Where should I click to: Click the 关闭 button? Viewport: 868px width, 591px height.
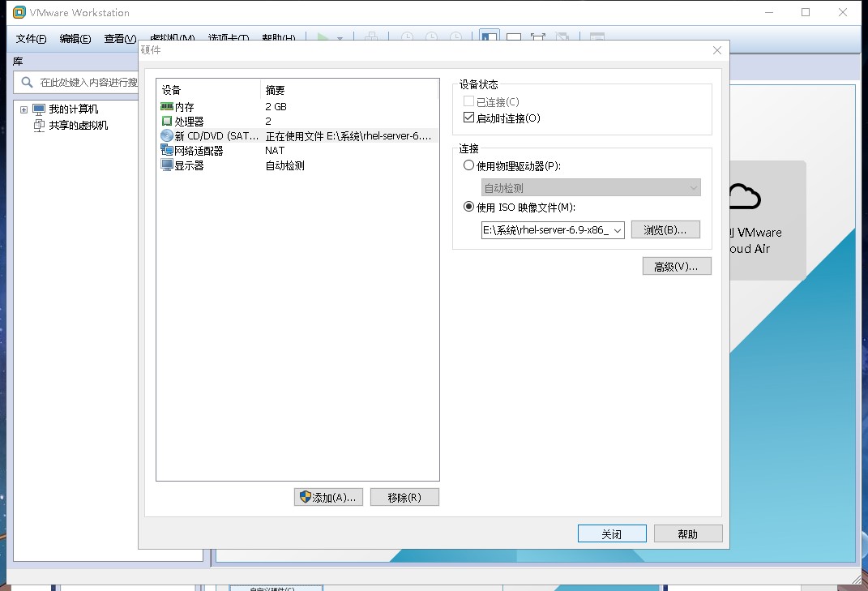point(612,534)
